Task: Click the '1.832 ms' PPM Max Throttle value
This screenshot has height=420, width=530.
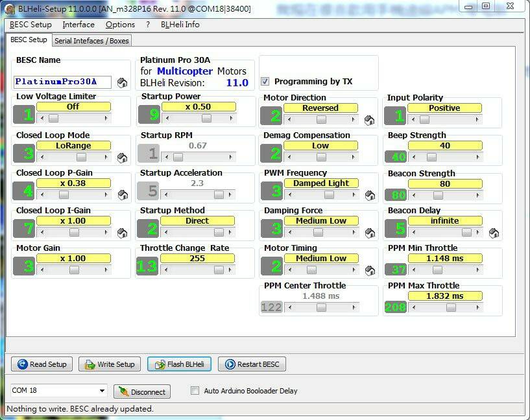Action: (445, 296)
